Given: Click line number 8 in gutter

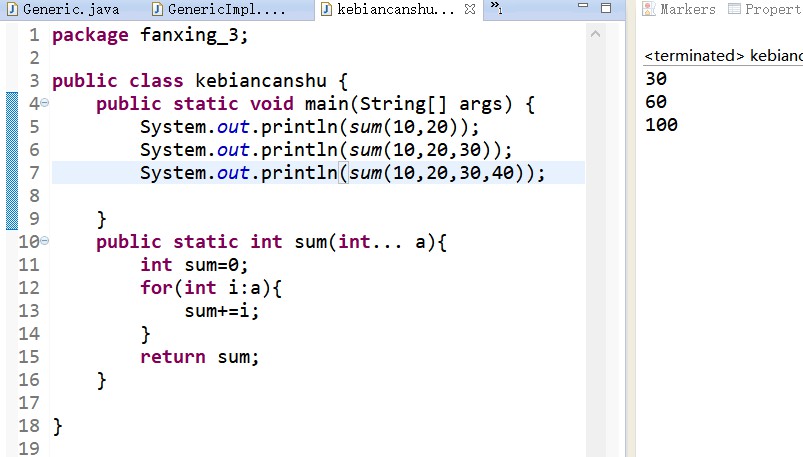Looking at the screenshot, I should click(x=34, y=196).
